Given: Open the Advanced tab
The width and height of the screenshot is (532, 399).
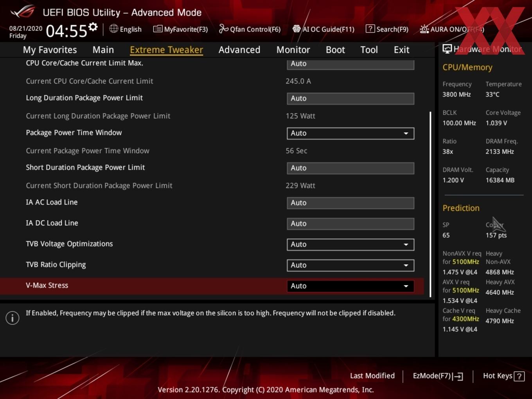Looking at the screenshot, I should 239,50.
